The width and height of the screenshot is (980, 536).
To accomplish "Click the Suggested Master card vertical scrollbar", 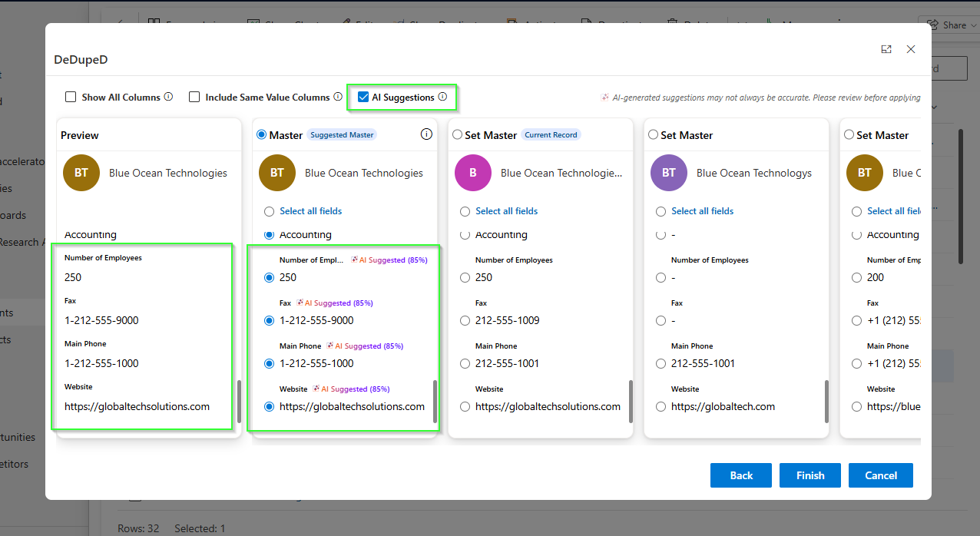I will click(x=435, y=401).
